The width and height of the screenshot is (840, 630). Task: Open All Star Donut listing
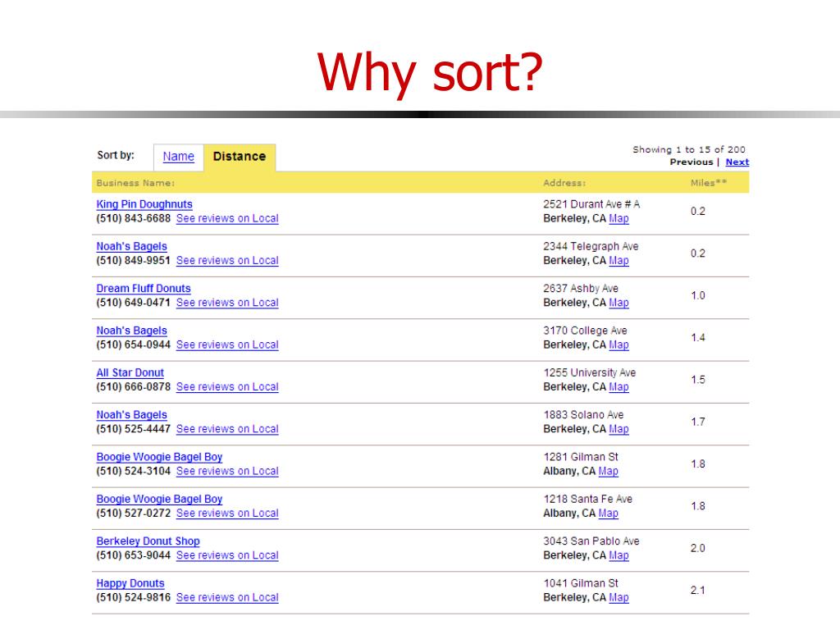[130, 373]
